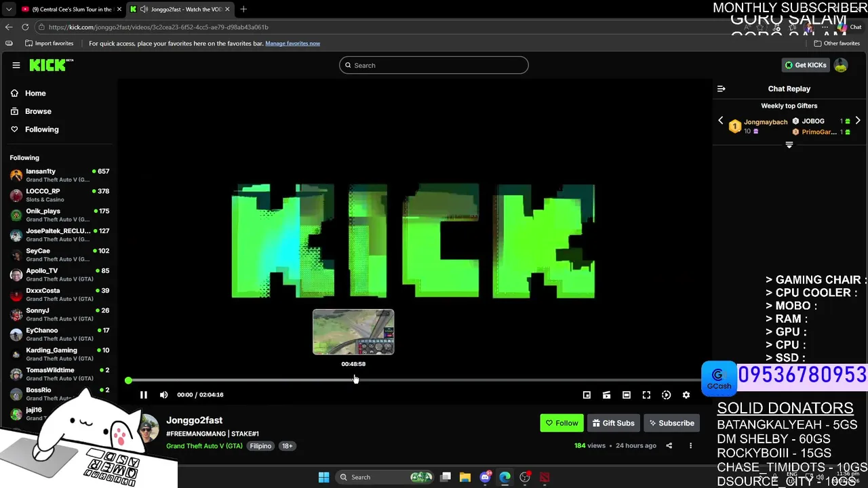868x488 pixels.
Task: Open the tab search dropdown arrow
Action: point(8,9)
